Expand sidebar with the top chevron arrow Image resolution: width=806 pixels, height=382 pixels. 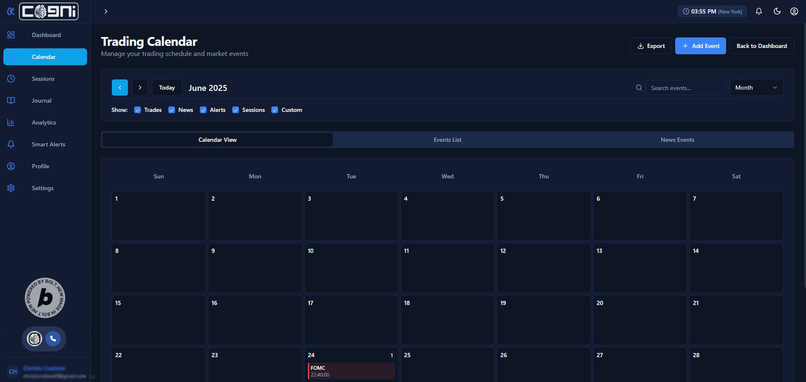click(105, 11)
